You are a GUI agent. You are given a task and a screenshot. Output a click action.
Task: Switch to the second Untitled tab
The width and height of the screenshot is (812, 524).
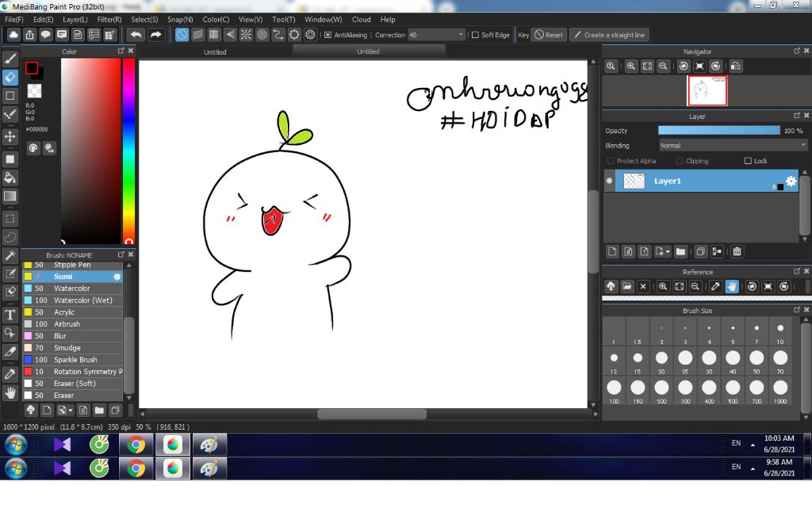(368, 52)
